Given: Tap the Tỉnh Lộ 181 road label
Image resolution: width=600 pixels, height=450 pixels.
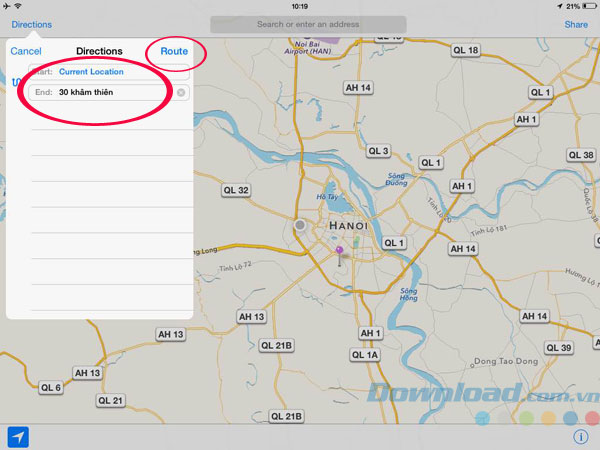Looking at the screenshot, I should click(489, 231).
